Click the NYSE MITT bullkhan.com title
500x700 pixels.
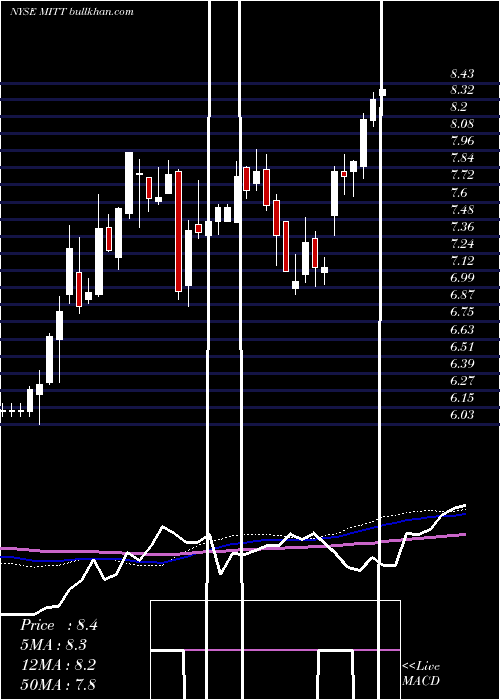pos(72,11)
